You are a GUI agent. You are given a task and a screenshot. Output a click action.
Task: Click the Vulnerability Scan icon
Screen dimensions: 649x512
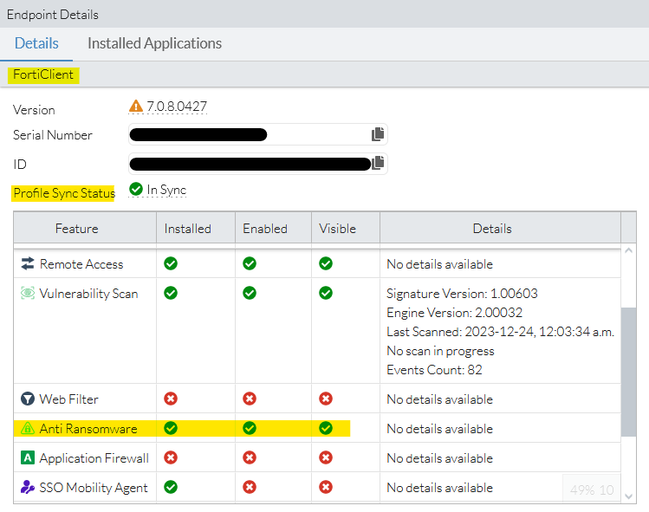pos(28,294)
